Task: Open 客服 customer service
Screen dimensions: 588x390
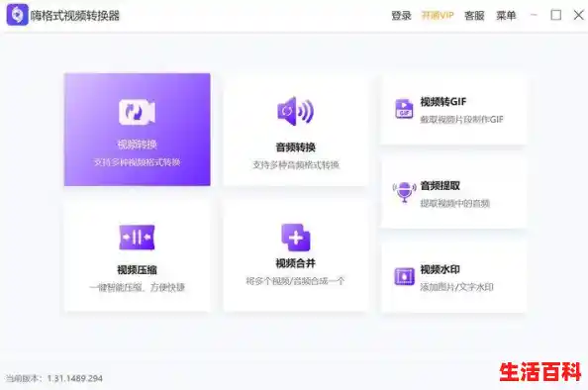Action: [474, 16]
